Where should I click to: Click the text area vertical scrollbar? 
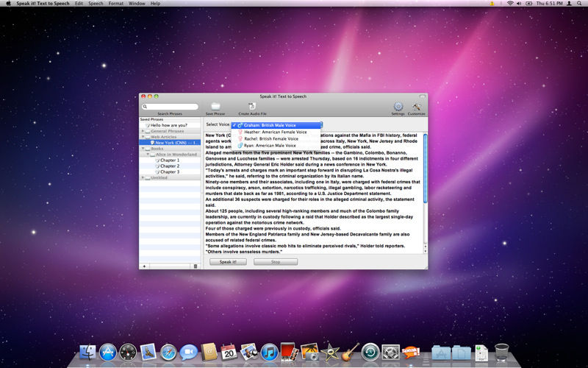[426, 169]
